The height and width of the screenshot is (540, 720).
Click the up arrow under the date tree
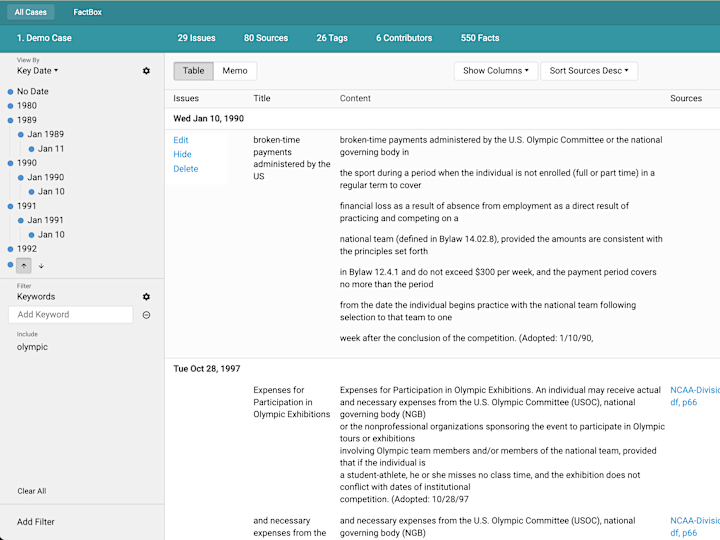point(24,266)
